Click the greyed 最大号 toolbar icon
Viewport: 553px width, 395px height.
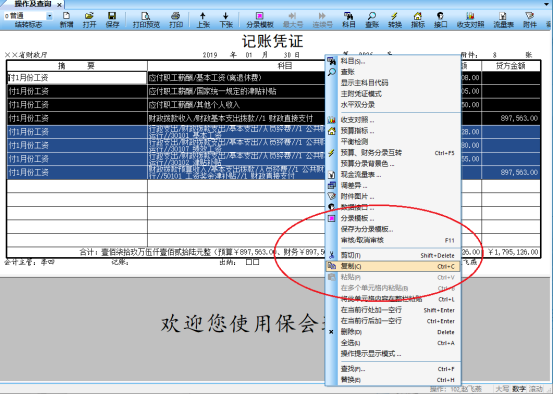pyautogui.click(x=293, y=20)
